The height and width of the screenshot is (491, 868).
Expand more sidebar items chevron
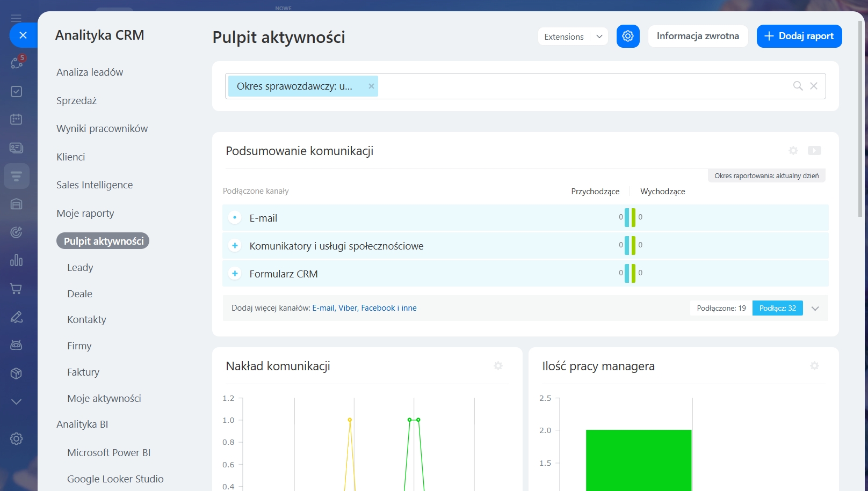tap(17, 401)
